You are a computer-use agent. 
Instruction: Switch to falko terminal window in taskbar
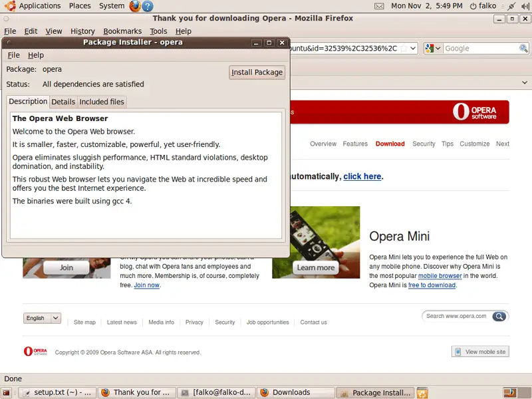(217, 393)
